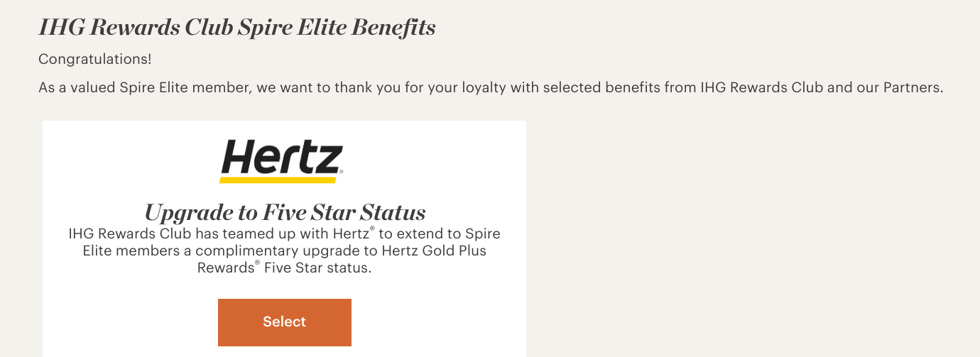Click the IHG Rewards Club Spire Elite Benefits heading
Screen dimensions: 980x357
[236, 28]
